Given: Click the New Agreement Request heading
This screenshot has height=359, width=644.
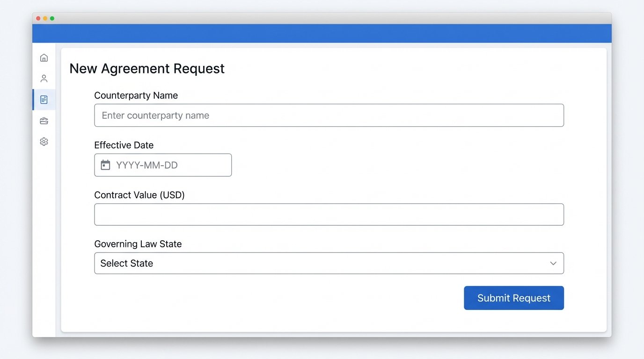Looking at the screenshot, I should (x=147, y=69).
